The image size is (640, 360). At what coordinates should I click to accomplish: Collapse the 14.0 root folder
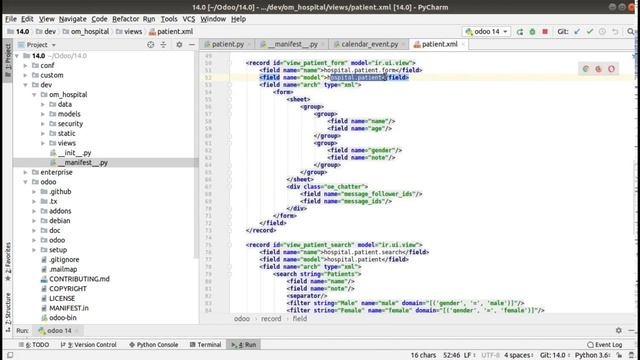(x=17, y=56)
